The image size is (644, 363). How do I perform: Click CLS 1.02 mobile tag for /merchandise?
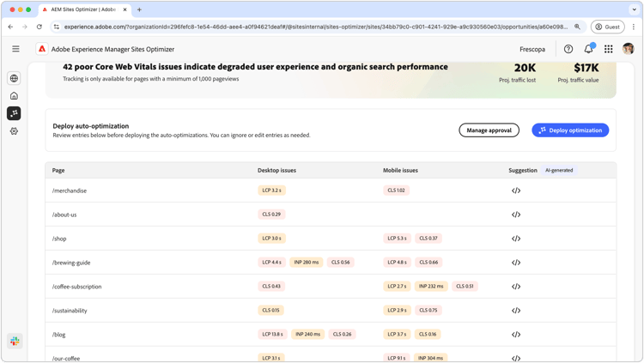(397, 191)
